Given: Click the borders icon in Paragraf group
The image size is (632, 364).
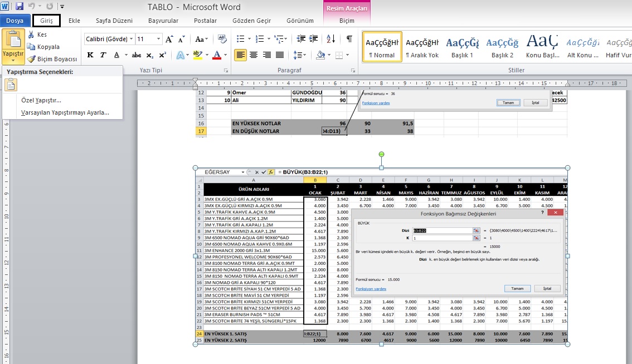Looking at the screenshot, I should [339, 55].
